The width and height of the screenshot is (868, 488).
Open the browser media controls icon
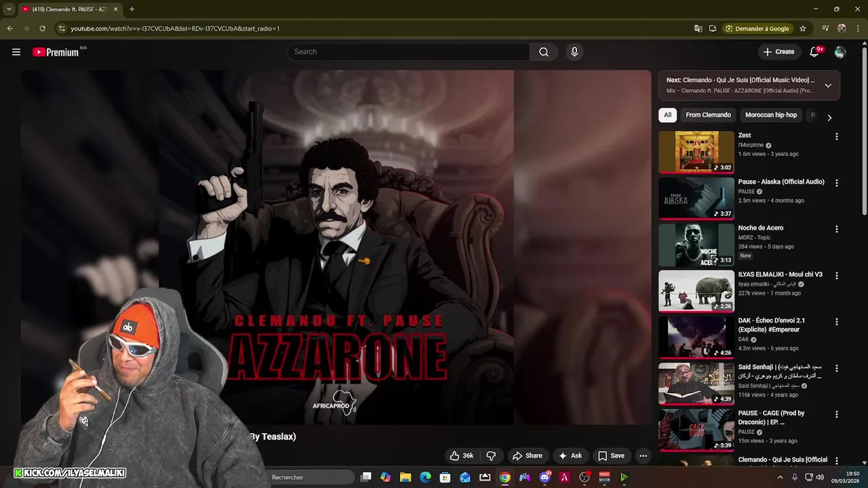coord(825,28)
